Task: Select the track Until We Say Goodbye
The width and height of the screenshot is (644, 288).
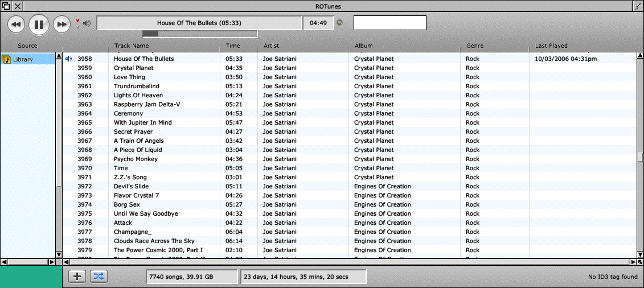Action: pyautogui.click(x=146, y=213)
